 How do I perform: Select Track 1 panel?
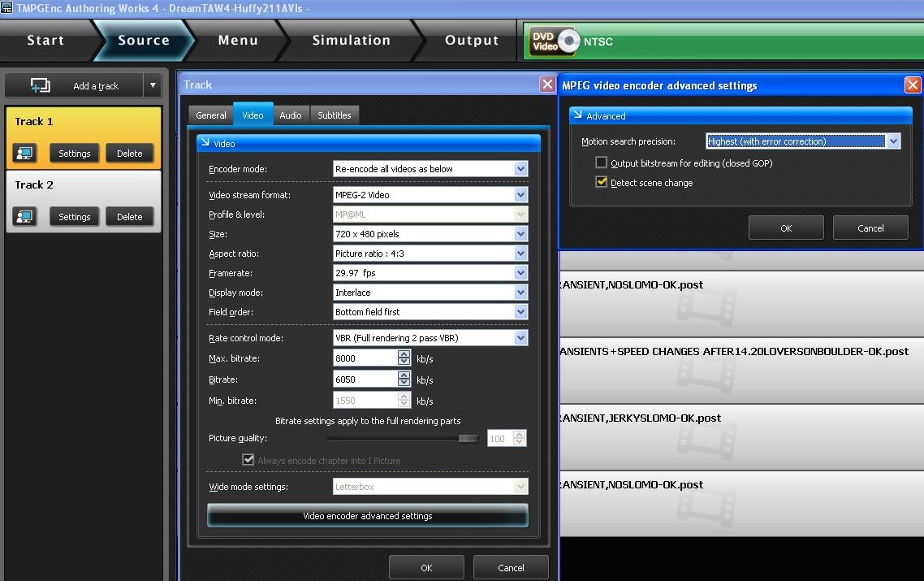pos(83,138)
